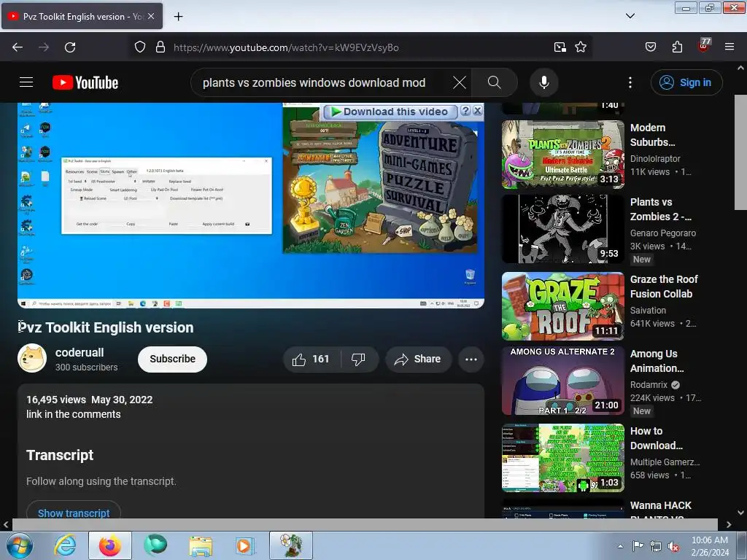
Task: Like the video with 161 likes
Action: point(311,359)
